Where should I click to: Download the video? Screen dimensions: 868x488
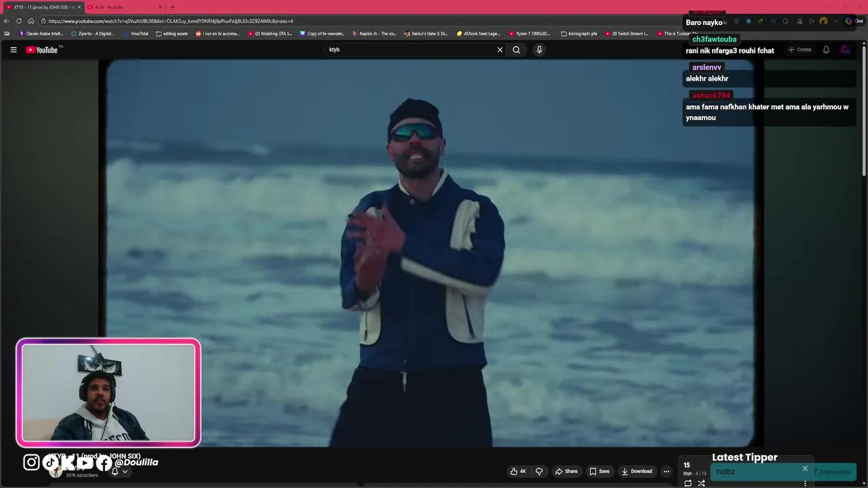tap(637, 471)
